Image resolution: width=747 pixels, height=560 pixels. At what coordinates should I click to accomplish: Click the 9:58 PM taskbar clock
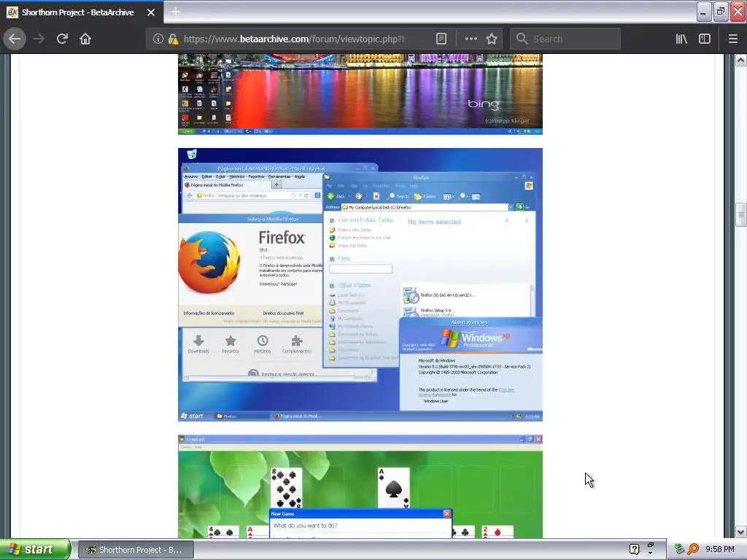[x=719, y=550]
